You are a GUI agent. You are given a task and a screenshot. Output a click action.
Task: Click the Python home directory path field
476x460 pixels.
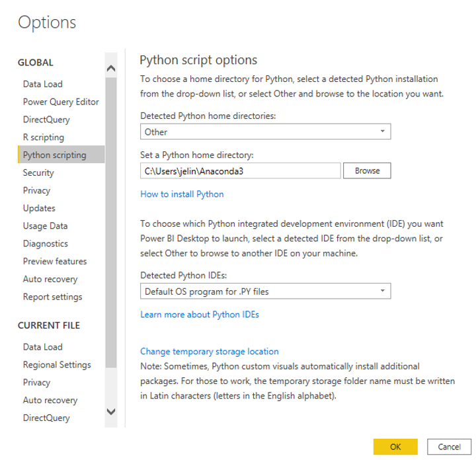click(x=241, y=171)
